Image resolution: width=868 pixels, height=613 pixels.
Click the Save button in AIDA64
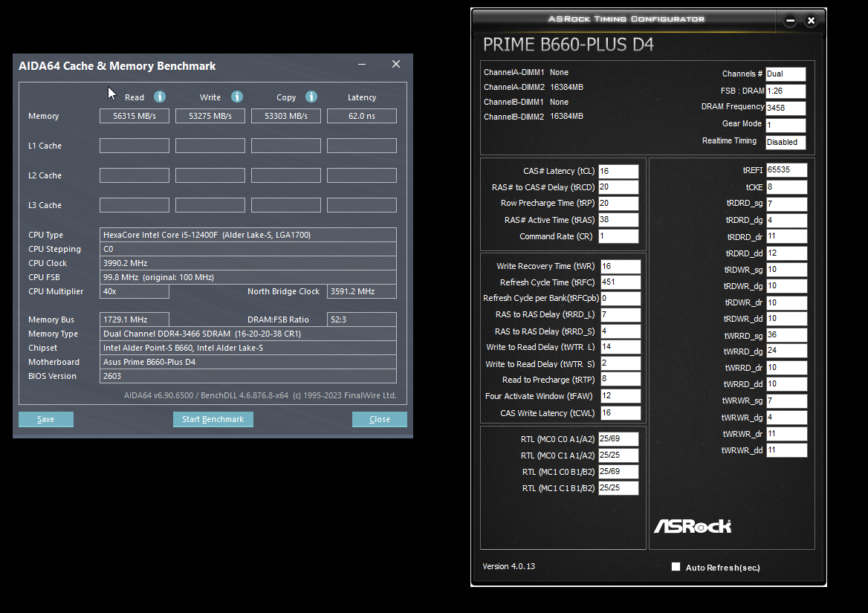pyautogui.click(x=46, y=419)
